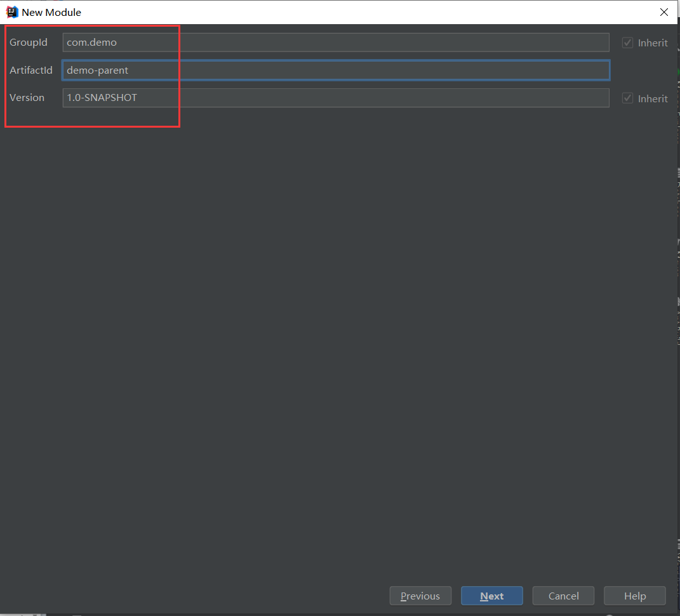The width and height of the screenshot is (680, 616).
Task: Click the GroupId input field
Action: (336, 43)
